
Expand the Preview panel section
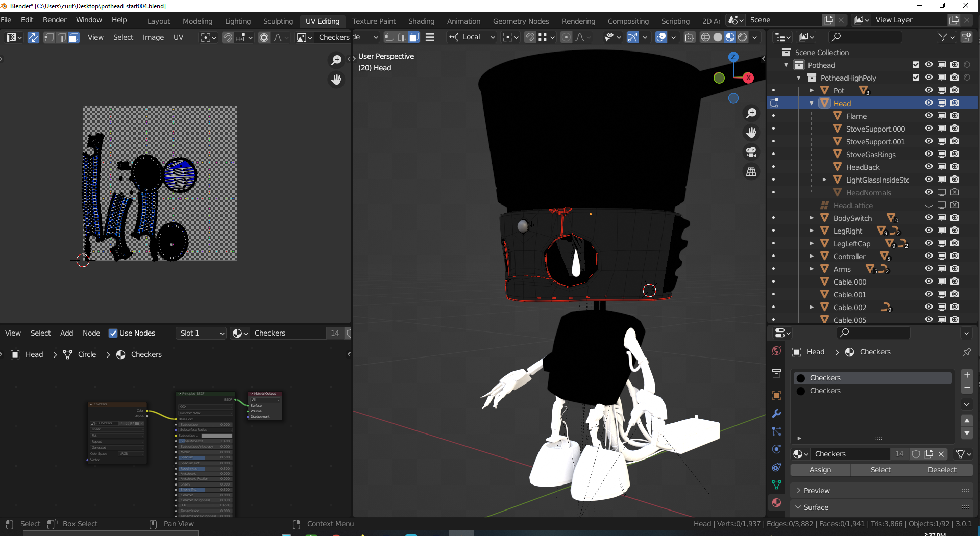pos(817,490)
